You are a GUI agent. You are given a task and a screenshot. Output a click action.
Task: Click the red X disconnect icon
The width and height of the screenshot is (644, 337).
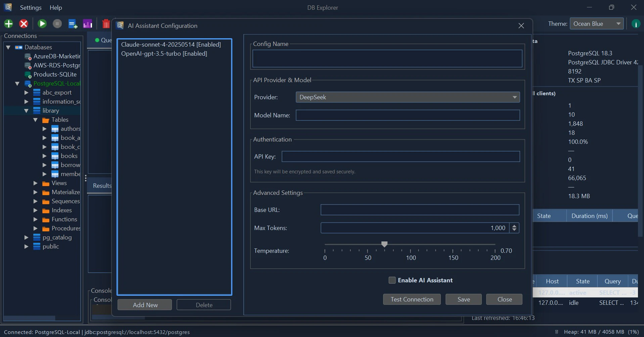point(24,23)
